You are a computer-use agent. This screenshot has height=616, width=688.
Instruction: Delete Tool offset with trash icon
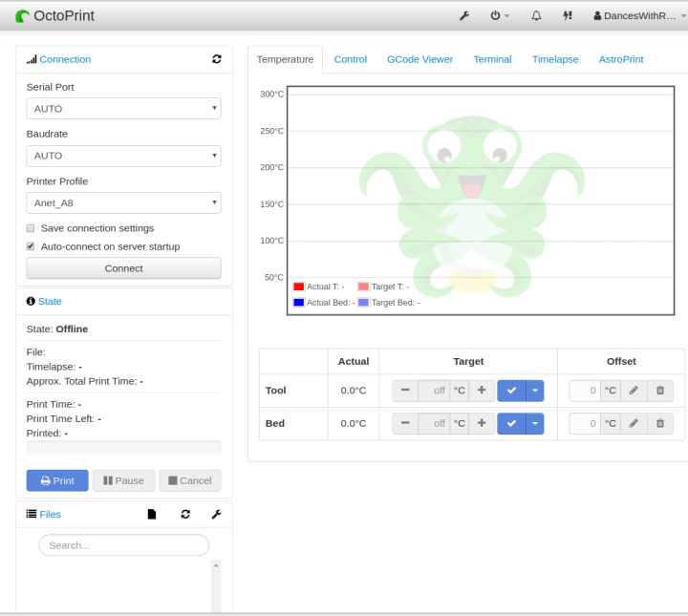(x=660, y=391)
